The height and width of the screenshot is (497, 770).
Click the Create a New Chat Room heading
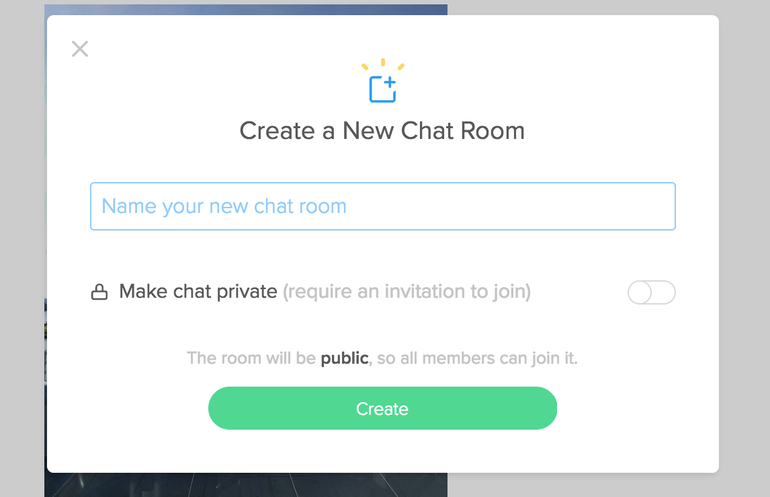point(382,131)
